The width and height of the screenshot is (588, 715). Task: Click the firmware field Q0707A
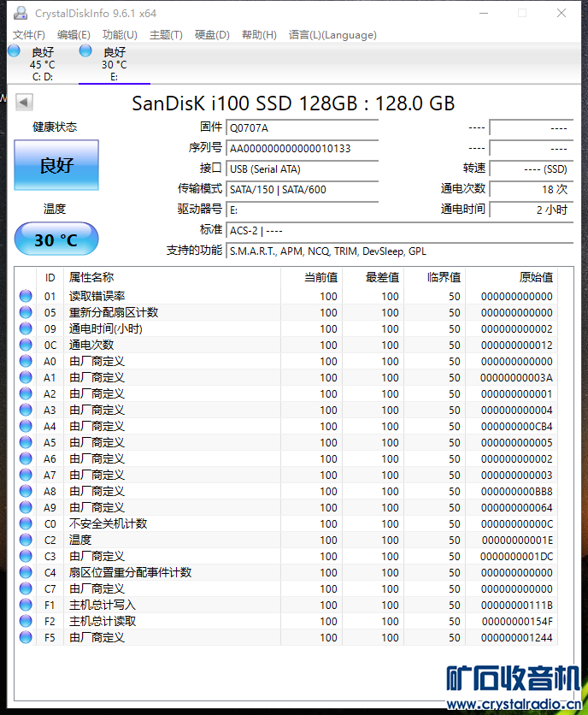coord(303,128)
